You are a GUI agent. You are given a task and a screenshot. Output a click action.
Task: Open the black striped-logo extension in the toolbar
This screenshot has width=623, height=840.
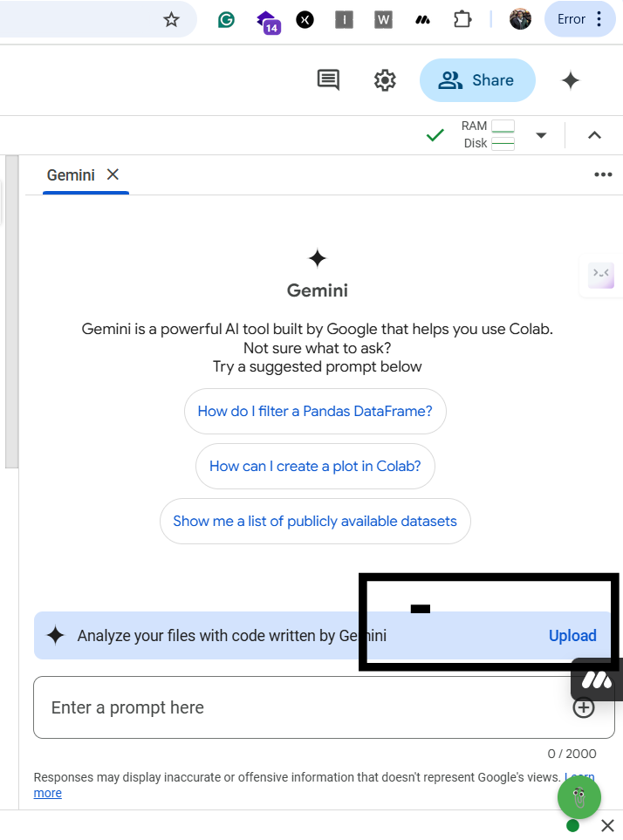tap(422, 20)
